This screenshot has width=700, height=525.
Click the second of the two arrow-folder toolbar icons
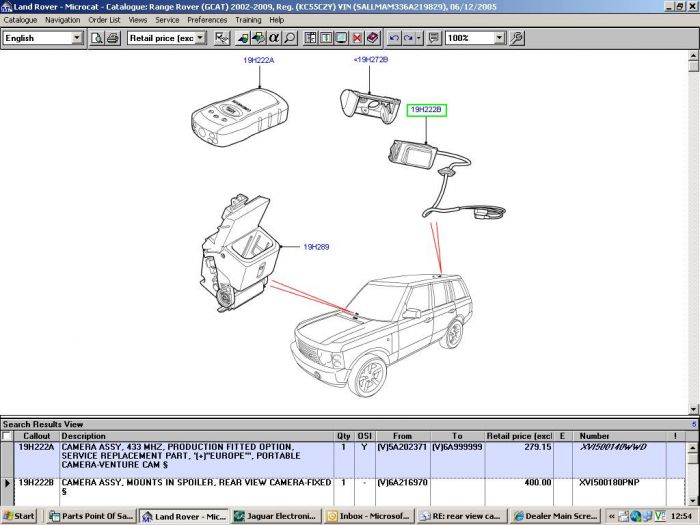point(258,38)
